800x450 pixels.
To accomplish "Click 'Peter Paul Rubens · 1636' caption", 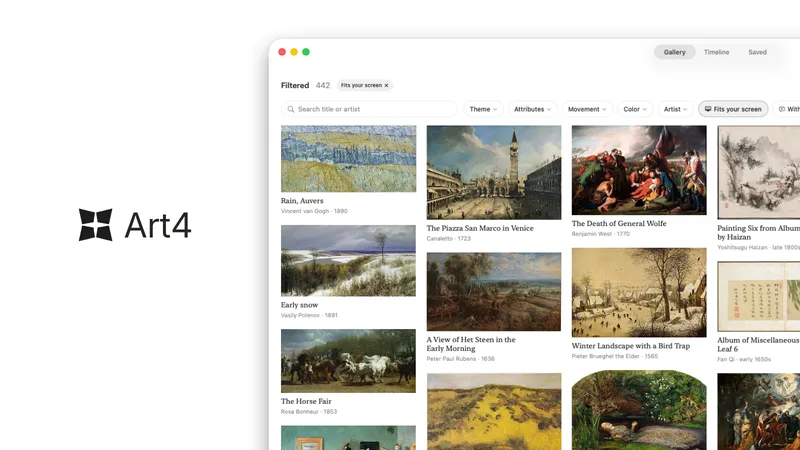I will coord(461,359).
